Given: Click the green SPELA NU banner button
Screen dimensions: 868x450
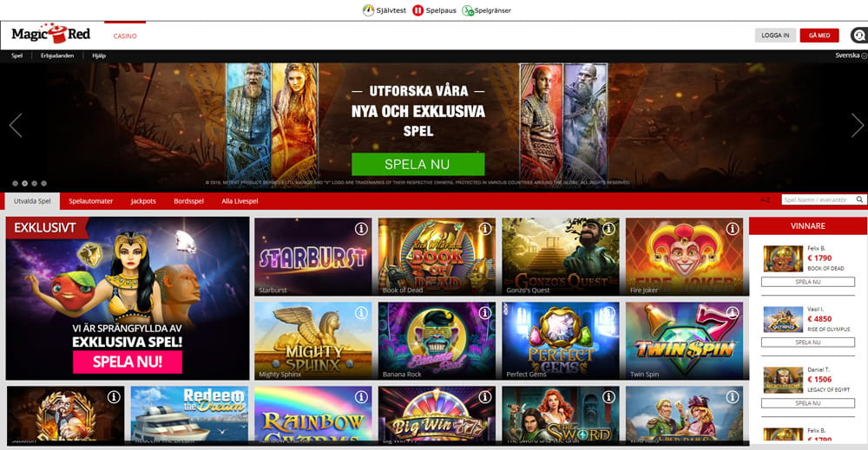Looking at the screenshot, I should [418, 164].
